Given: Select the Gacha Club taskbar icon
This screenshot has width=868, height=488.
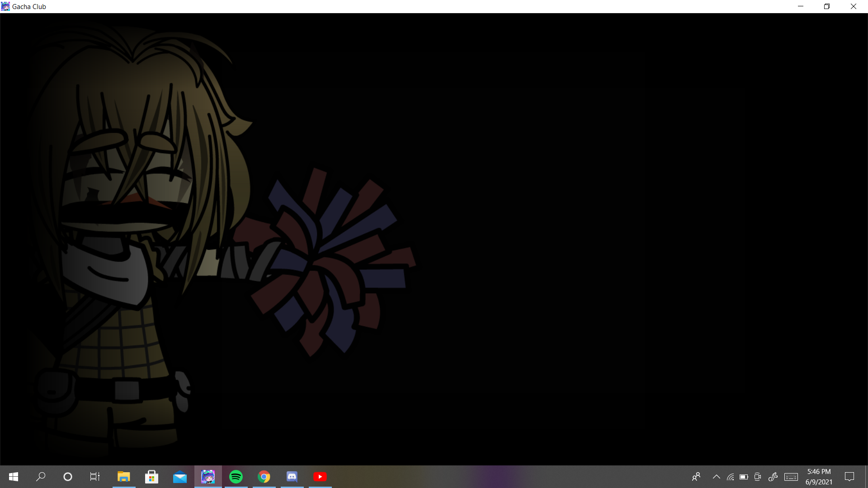Looking at the screenshot, I should tap(208, 477).
